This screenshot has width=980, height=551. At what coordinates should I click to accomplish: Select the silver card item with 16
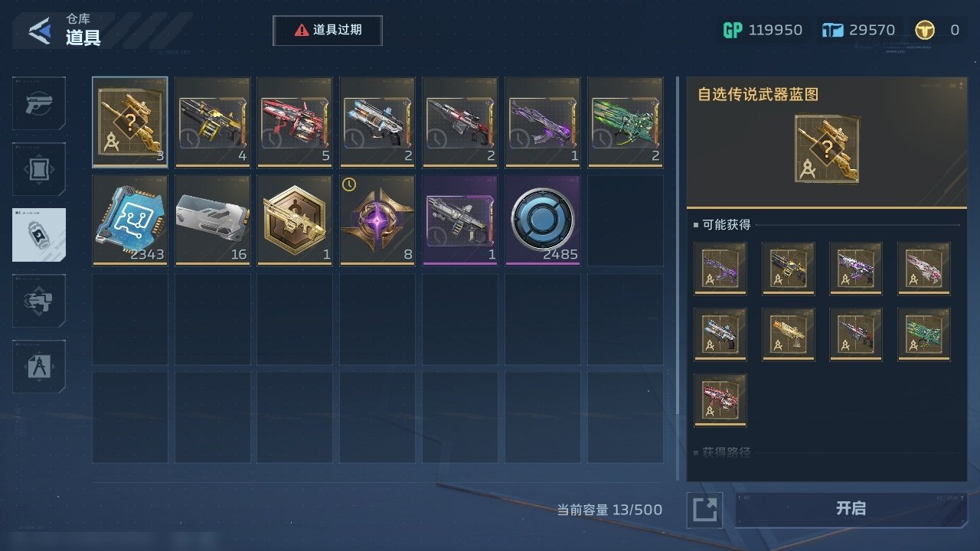coord(213,220)
